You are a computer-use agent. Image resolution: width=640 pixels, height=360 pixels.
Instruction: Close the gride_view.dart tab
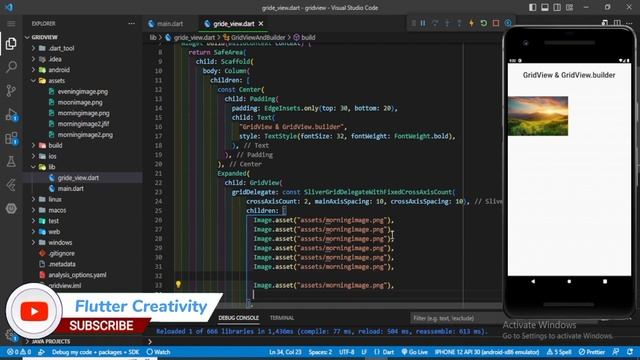(261, 24)
